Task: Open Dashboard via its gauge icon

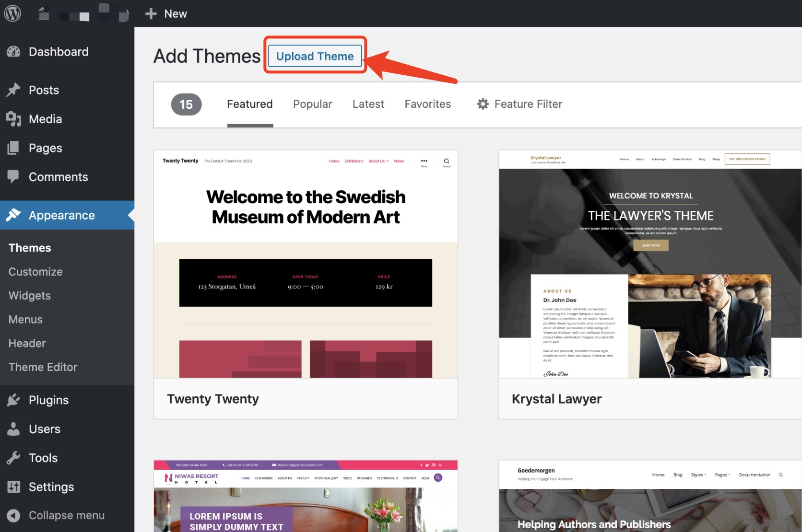Action: click(13, 52)
